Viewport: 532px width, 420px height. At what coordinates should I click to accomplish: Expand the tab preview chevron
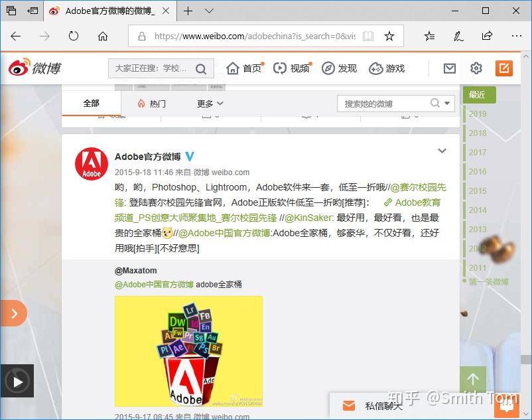click(x=210, y=11)
